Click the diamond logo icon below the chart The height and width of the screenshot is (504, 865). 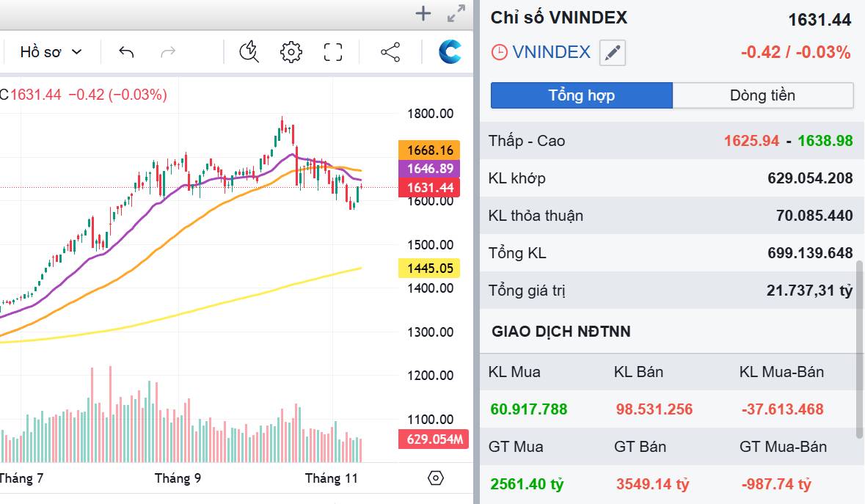click(x=436, y=478)
